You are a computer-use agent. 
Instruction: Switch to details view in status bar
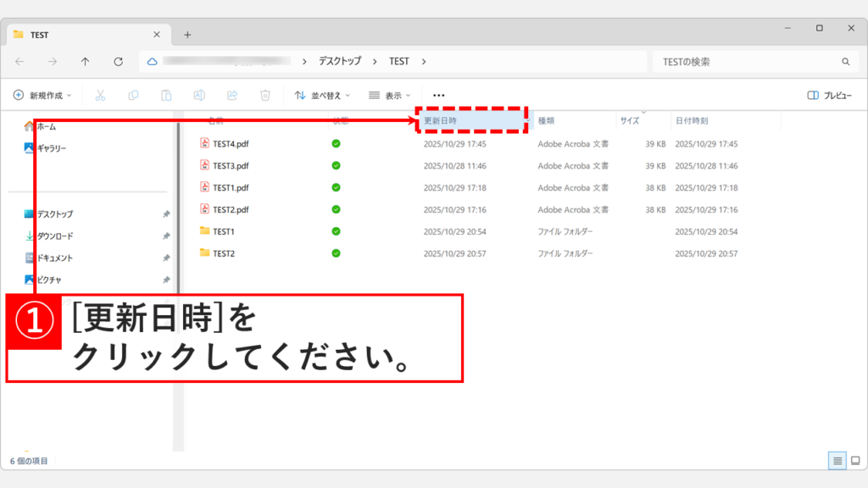pyautogui.click(x=837, y=461)
